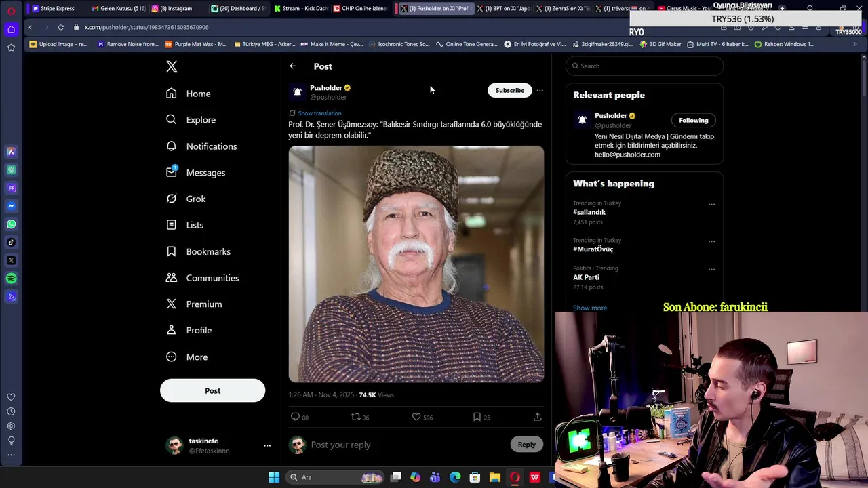The image size is (868, 488).
Task: Switch to the CHIP Online tab
Action: (360, 9)
